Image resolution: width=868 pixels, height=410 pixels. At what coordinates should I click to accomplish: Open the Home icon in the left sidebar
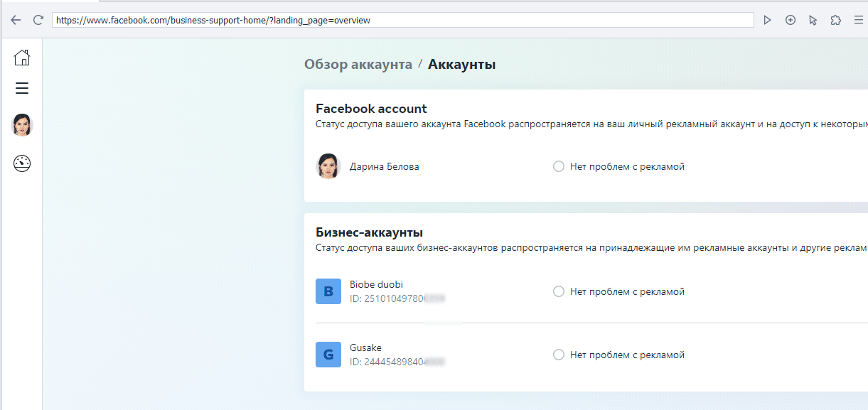click(22, 57)
